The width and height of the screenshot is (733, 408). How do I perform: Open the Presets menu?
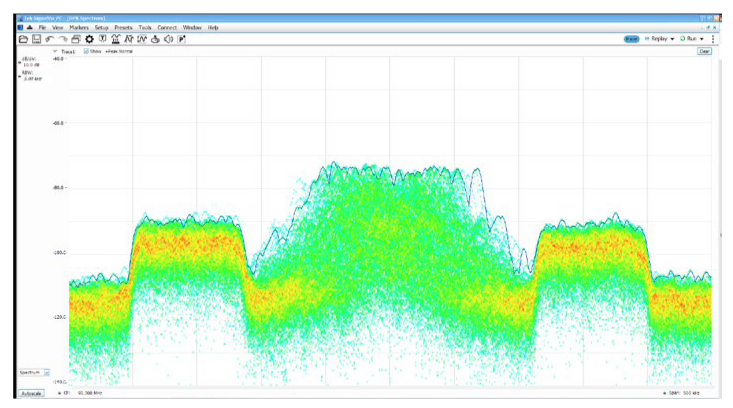click(x=123, y=27)
